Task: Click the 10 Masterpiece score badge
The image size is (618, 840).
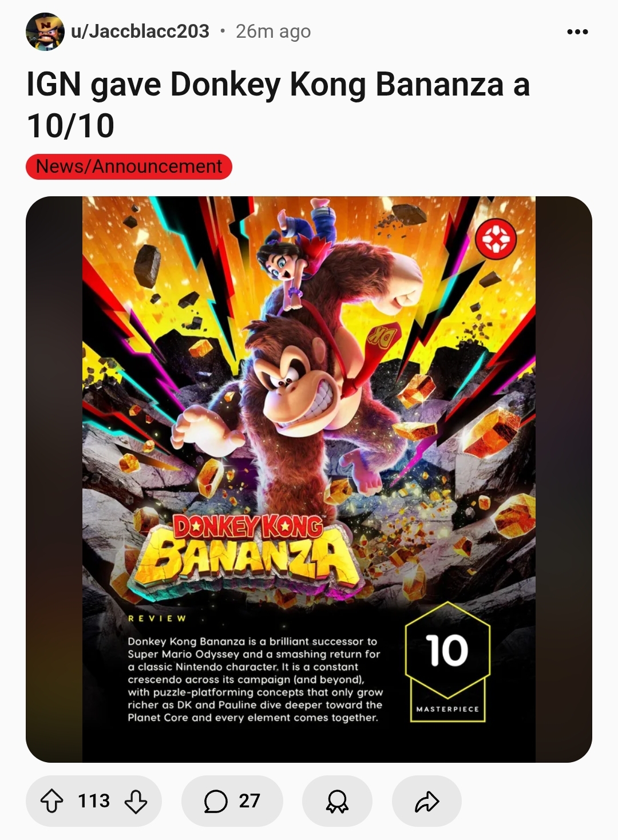Action: coord(447,662)
